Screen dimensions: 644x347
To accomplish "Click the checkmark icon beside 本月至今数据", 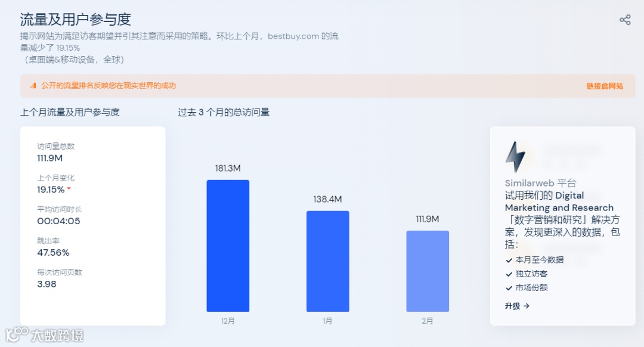I will pos(510,261).
